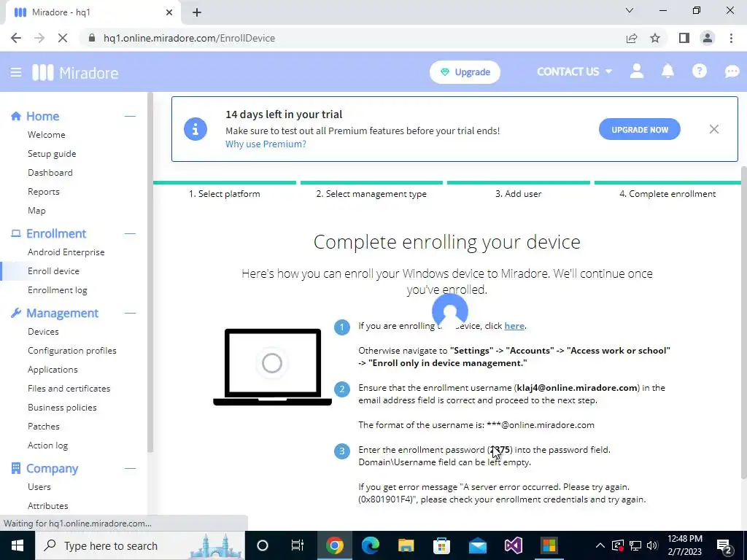The width and height of the screenshot is (747, 560).
Task: Go to step 2. Select management type
Action: (x=371, y=194)
